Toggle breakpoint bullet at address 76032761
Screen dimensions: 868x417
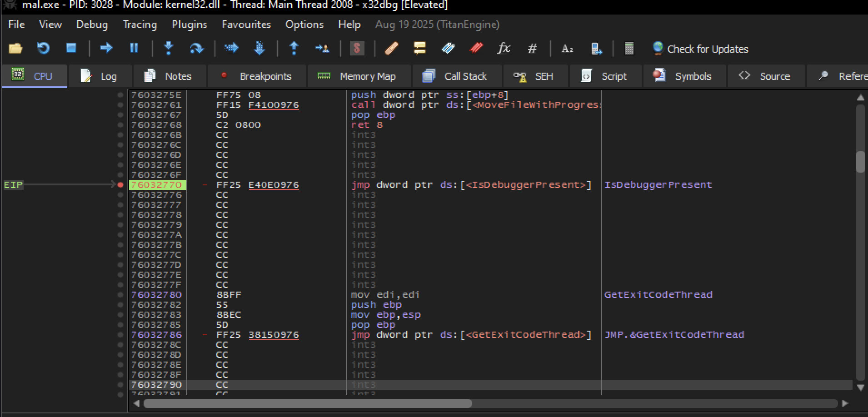[120, 105]
